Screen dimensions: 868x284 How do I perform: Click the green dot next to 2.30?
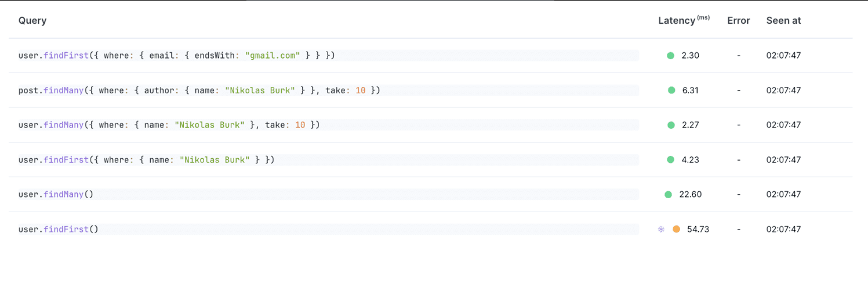click(x=670, y=56)
